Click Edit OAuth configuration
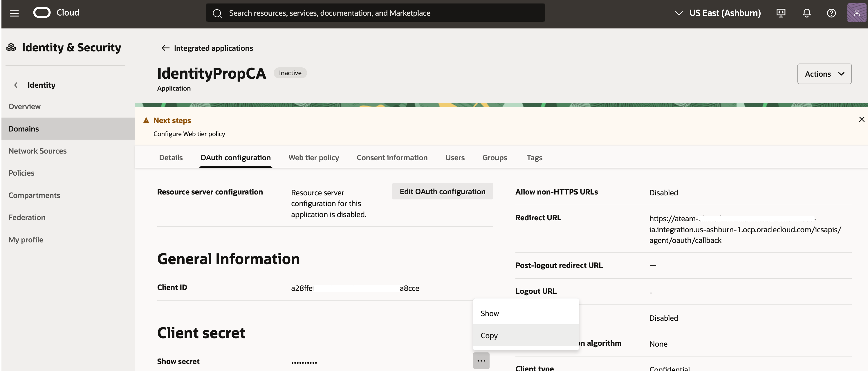This screenshot has width=868, height=371. [x=442, y=191]
